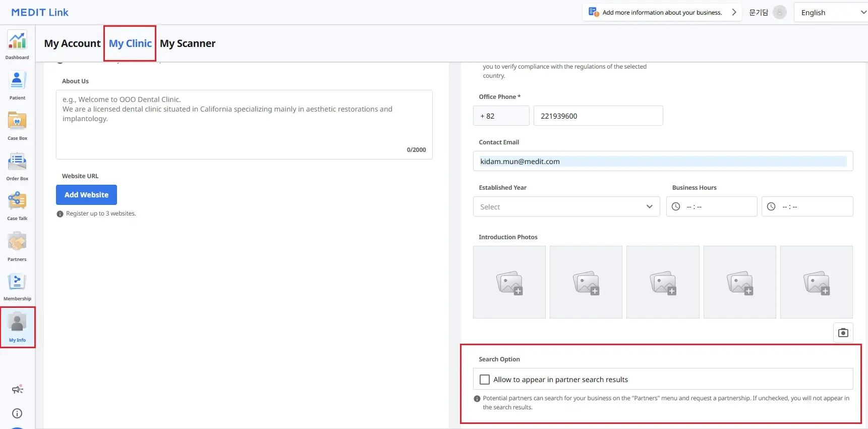Screen dimensions: 868x429
Task: Switch to the My Scanner tab
Action: (x=188, y=43)
